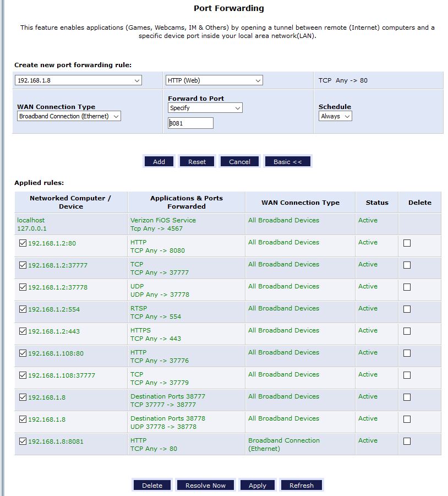This screenshot has height=496, width=448.
Task: Click the Networked Computer / Device header
Action: click(70, 202)
